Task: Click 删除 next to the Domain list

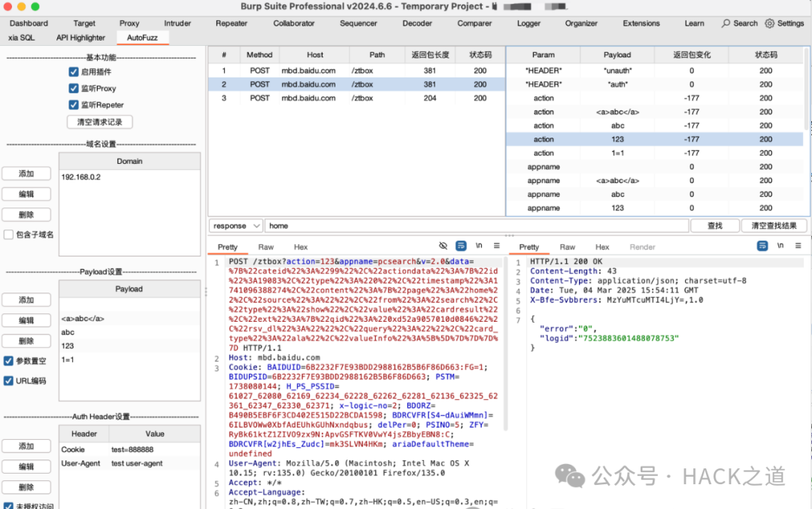Action: coord(26,215)
